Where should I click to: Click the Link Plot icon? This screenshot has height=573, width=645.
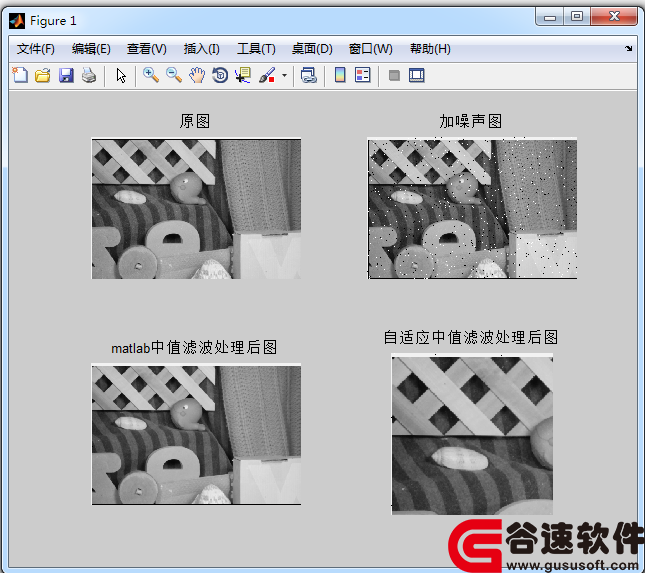click(309, 75)
